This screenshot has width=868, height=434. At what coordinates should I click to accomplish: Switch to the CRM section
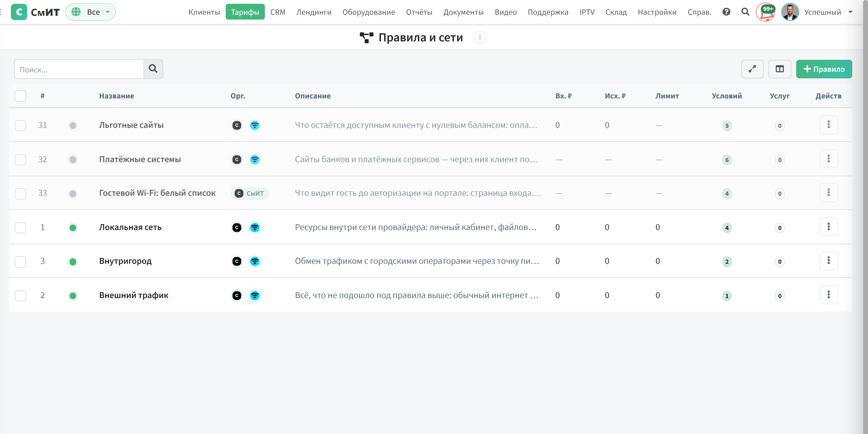tap(278, 12)
